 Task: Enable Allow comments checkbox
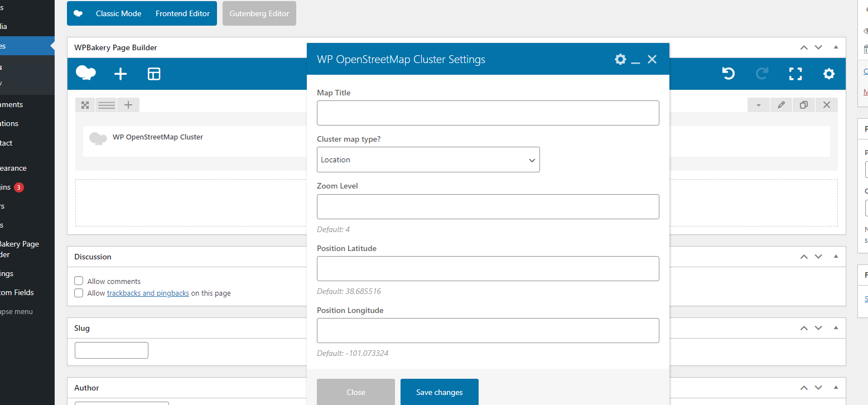coord(79,281)
